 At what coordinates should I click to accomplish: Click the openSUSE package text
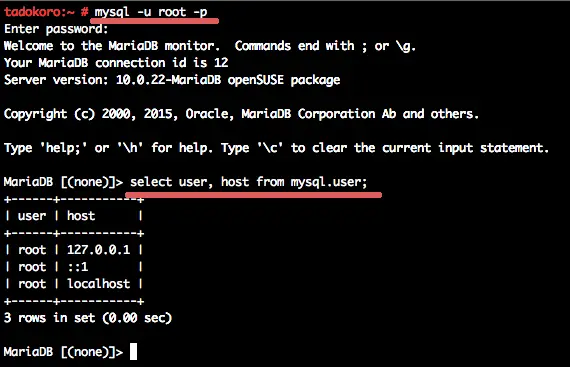(x=284, y=80)
